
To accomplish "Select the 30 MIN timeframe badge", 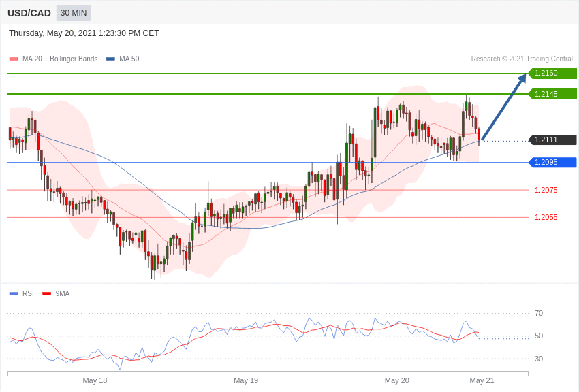I will tap(74, 13).
